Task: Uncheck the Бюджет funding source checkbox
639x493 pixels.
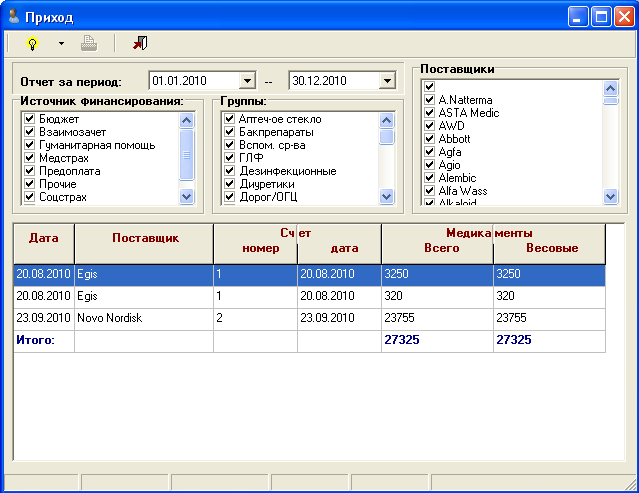Action: click(30, 119)
